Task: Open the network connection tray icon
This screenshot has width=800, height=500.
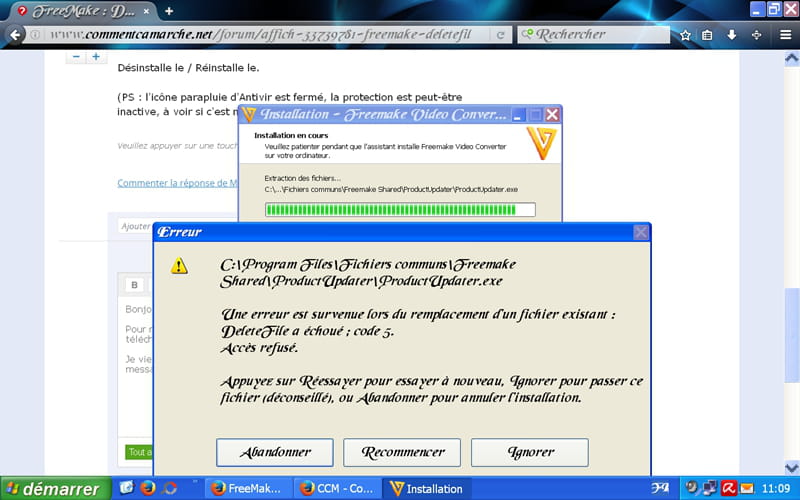Action: point(710,488)
